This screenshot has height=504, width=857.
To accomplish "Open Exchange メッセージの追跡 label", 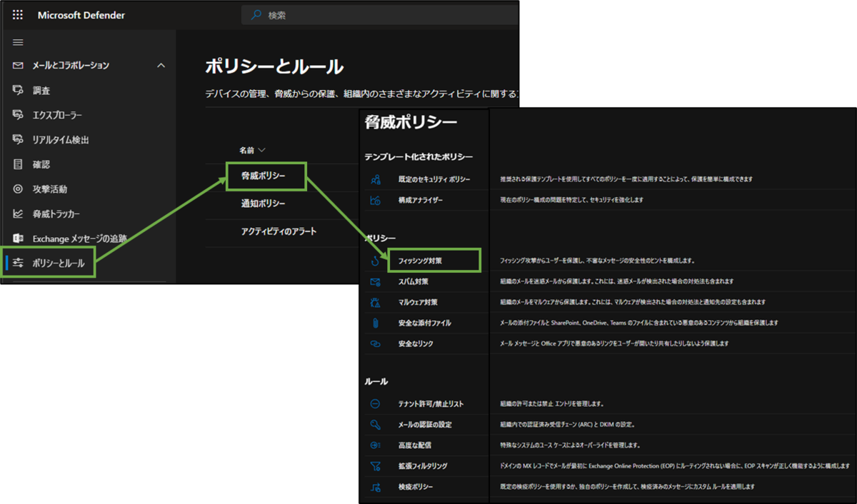I will point(80,238).
